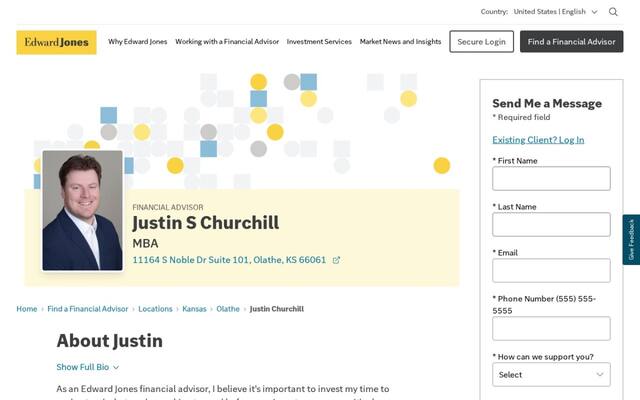This screenshot has width=640, height=400.
Task: Click Justin Churchill's profile photo
Action: pyautogui.click(x=82, y=211)
